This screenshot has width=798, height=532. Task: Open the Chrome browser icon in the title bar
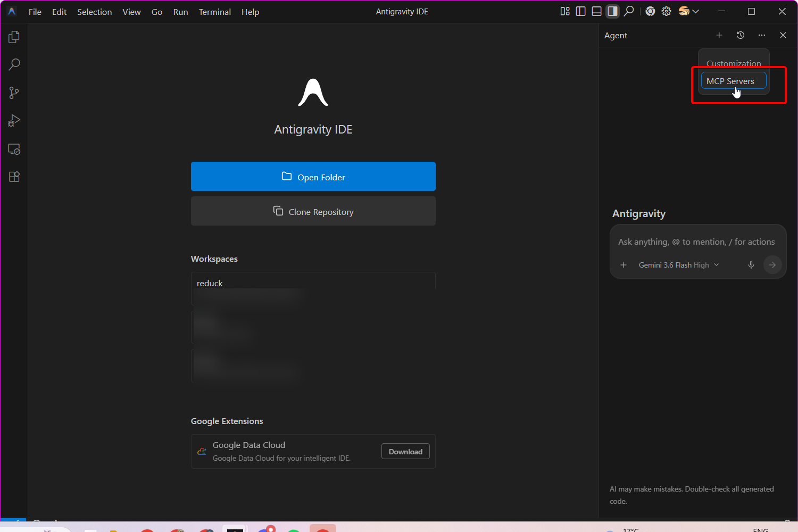(x=650, y=11)
